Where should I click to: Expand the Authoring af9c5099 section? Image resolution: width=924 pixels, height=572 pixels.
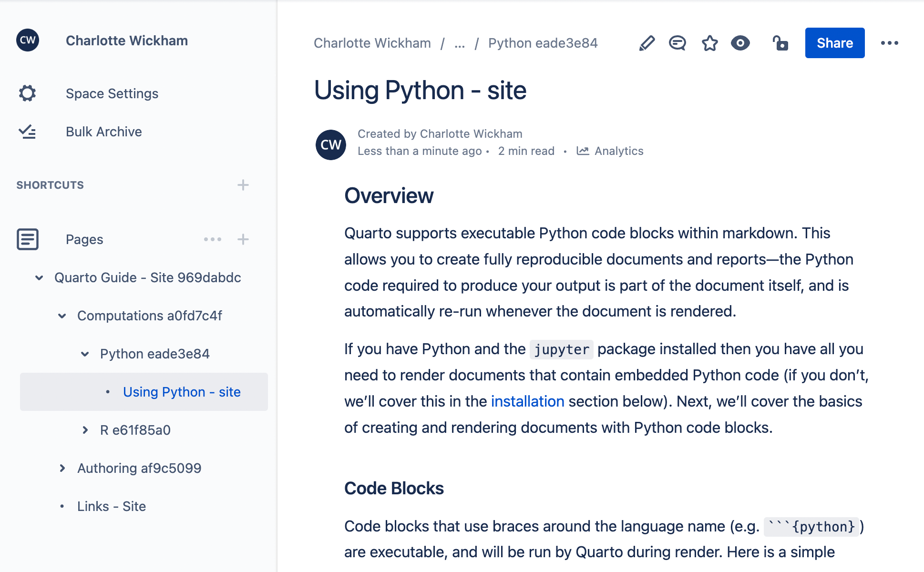point(62,468)
